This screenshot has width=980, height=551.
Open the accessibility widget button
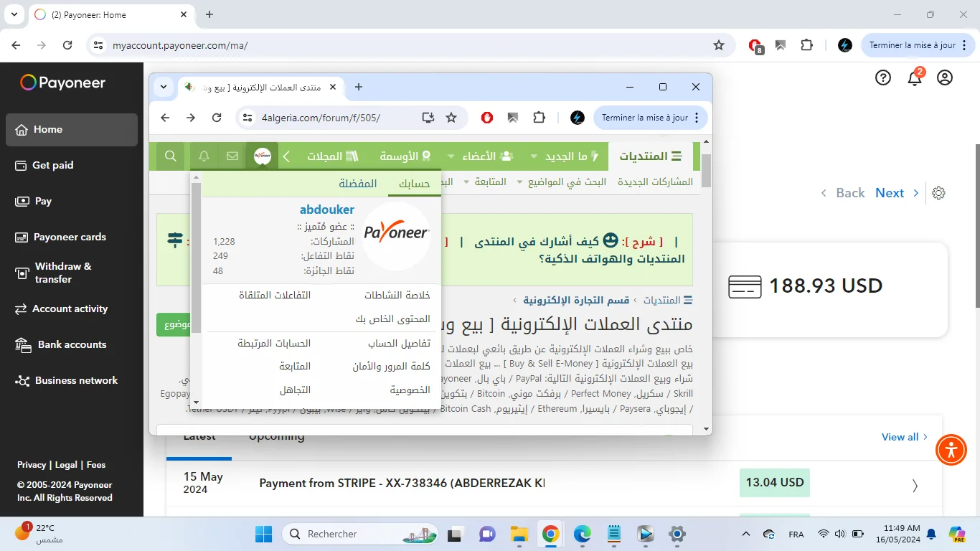click(x=951, y=450)
